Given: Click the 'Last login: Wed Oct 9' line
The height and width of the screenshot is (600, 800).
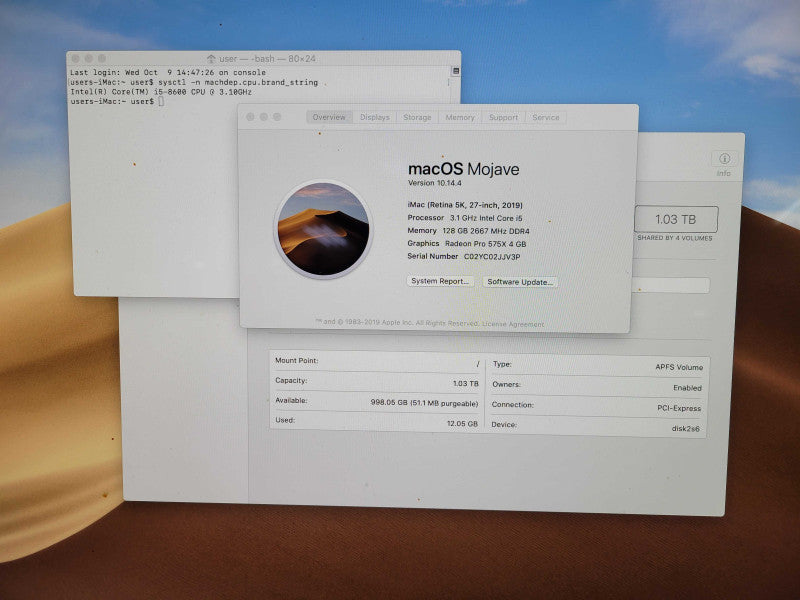Looking at the screenshot, I should click(x=168, y=72).
